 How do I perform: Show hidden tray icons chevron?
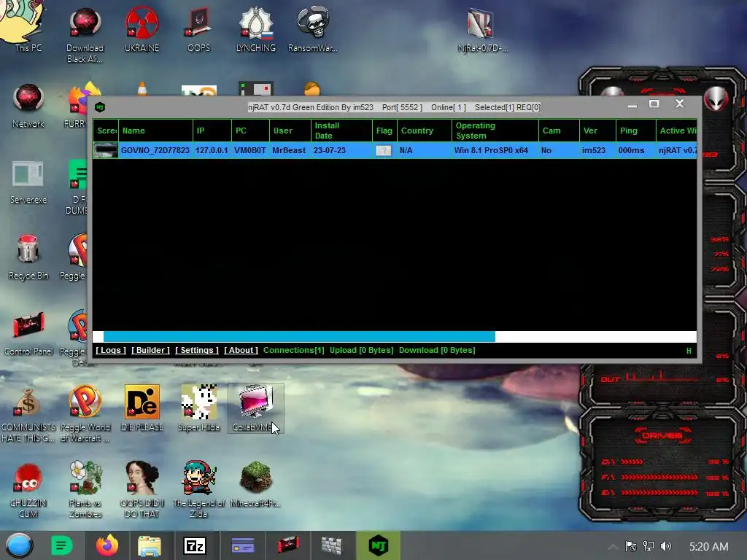613,547
